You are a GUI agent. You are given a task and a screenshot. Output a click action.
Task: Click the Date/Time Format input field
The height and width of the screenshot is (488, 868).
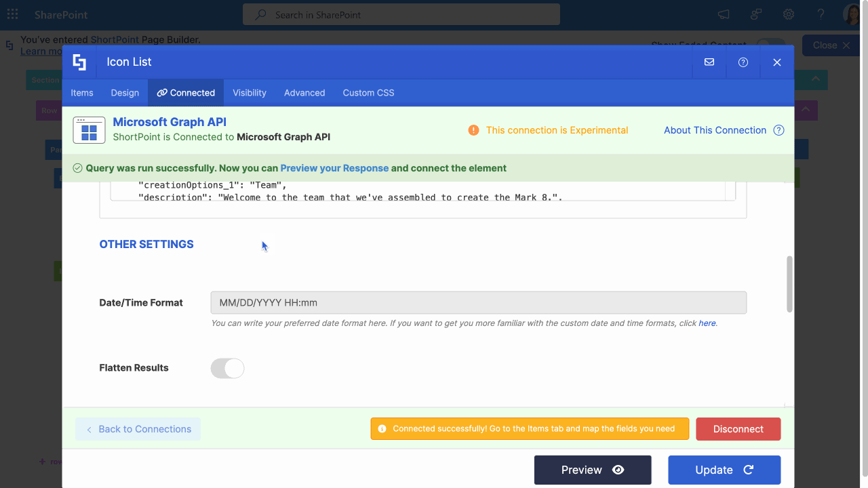[479, 303]
